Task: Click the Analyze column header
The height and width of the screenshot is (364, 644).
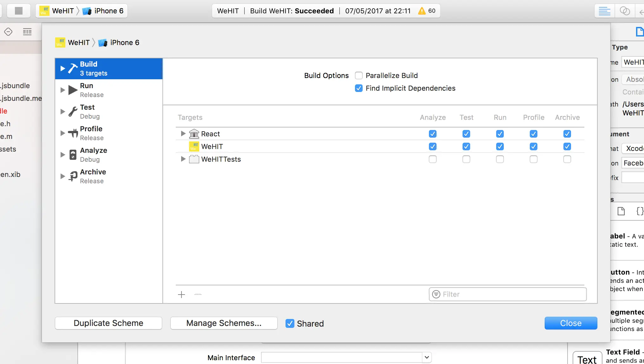Action: [x=433, y=117]
